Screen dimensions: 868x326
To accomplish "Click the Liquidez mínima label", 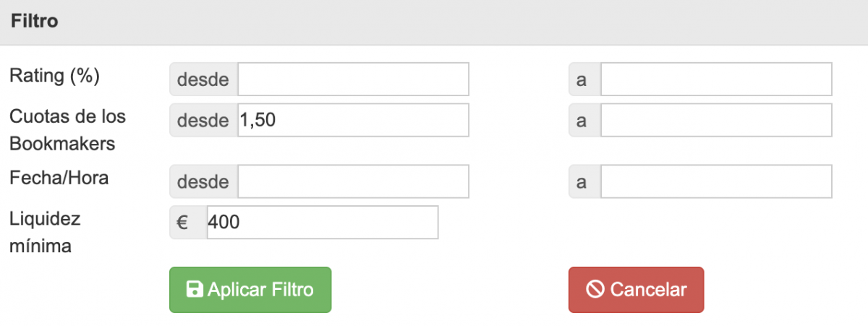I will coord(45,231).
